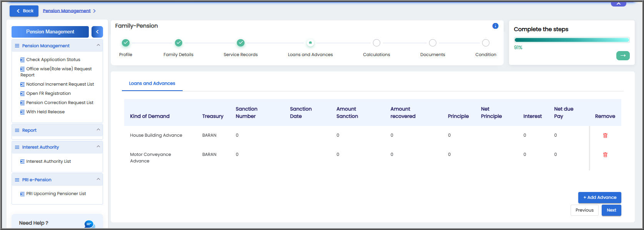
Task: Click the icon beside Check Application Status
Action: 22,60
